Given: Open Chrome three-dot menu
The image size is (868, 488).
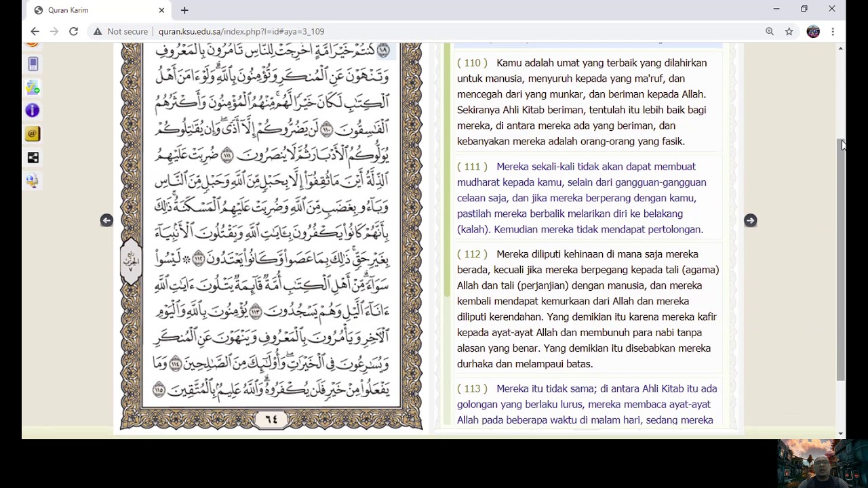Looking at the screenshot, I should [x=833, y=31].
